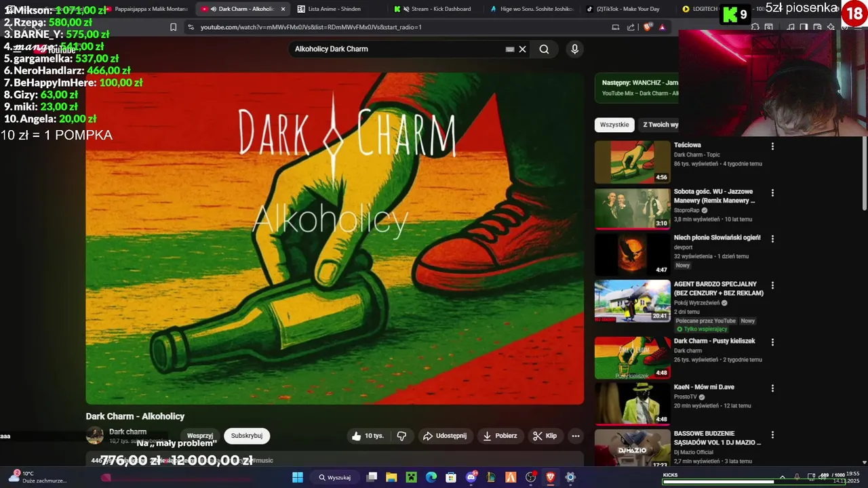This screenshot has width=868, height=488.
Task: Open Microsoft Store from taskbar
Action: pyautogui.click(x=451, y=477)
